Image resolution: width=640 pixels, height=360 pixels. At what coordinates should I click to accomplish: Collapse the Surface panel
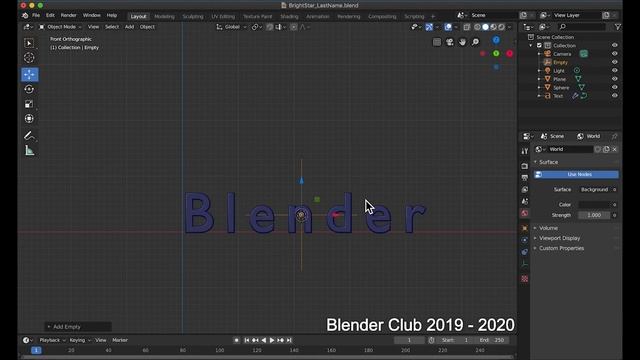click(x=548, y=162)
